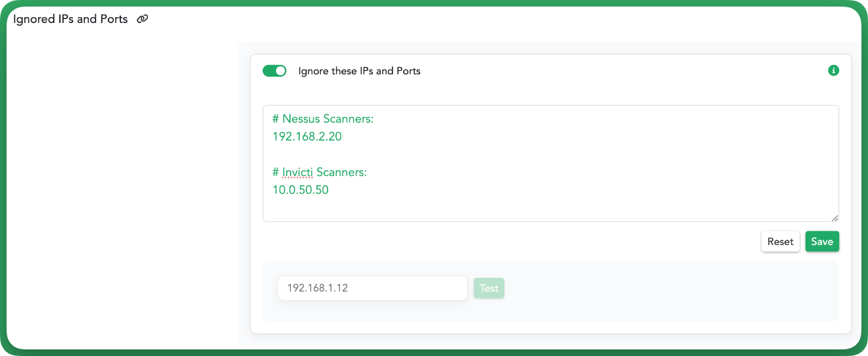Click the 192.168.2.20 entry in the textarea

tap(307, 137)
